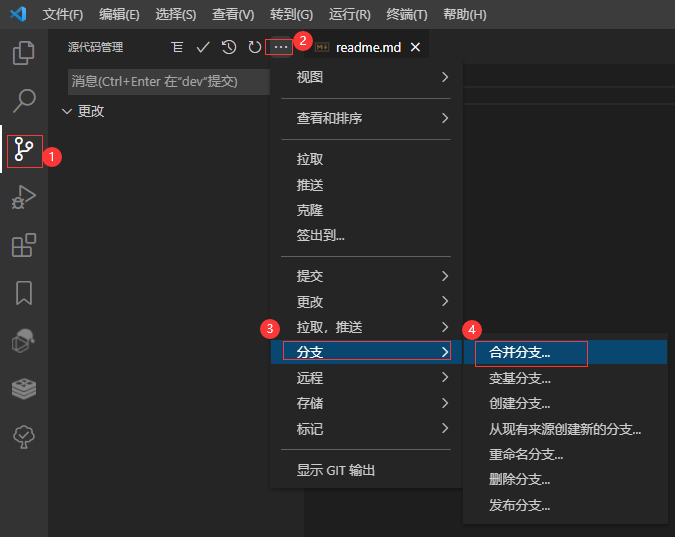Image resolution: width=675 pixels, height=537 pixels.
Task: Open Run and Debug view icon
Action: 24,198
